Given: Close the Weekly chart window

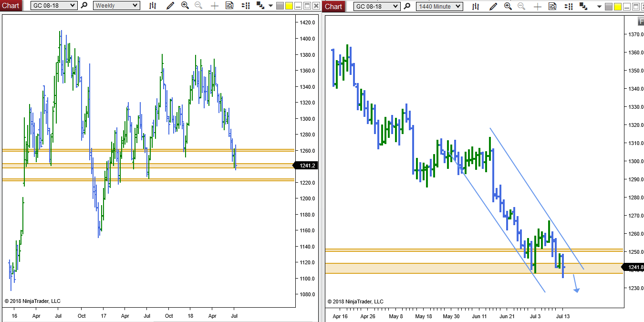Looking at the screenshot, I should pos(316,6).
